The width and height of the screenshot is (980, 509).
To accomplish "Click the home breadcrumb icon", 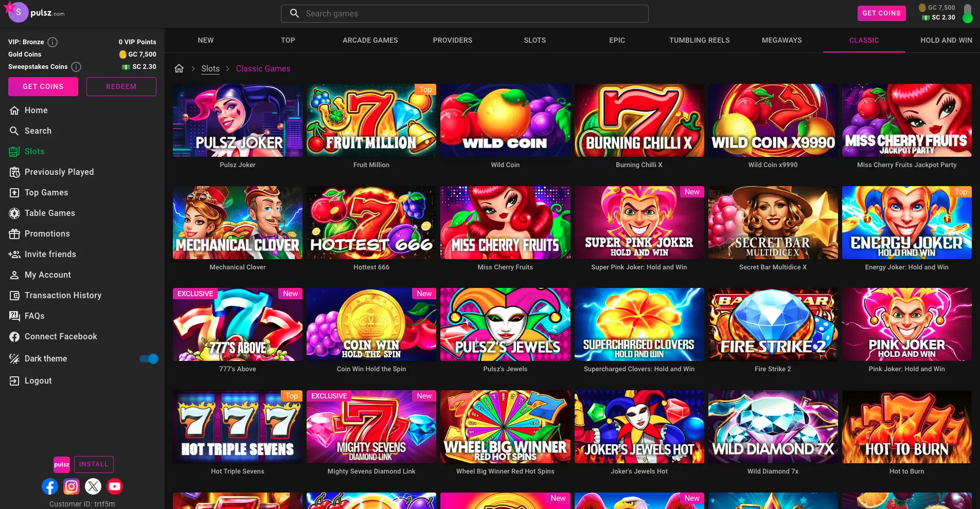I will click(x=179, y=68).
